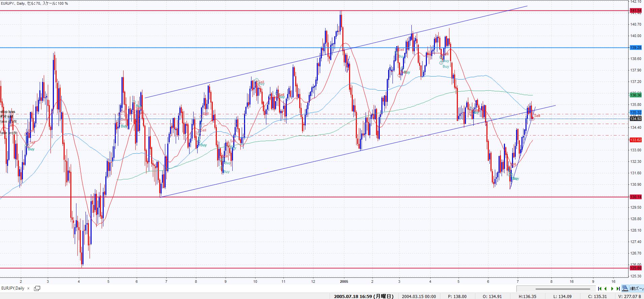This screenshot has width=644, height=299.
Task: Click the 125.80 bottom support level label
Action: click(636, 268)
